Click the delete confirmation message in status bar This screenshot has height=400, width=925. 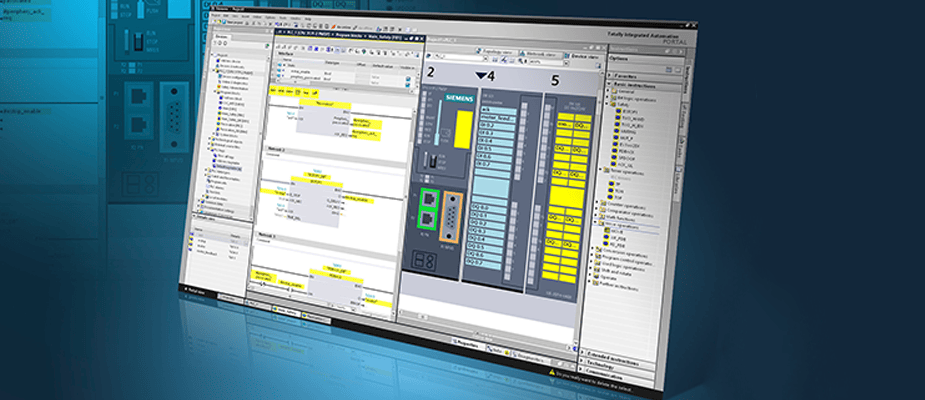pyautogui.click(x=593, y=382)
